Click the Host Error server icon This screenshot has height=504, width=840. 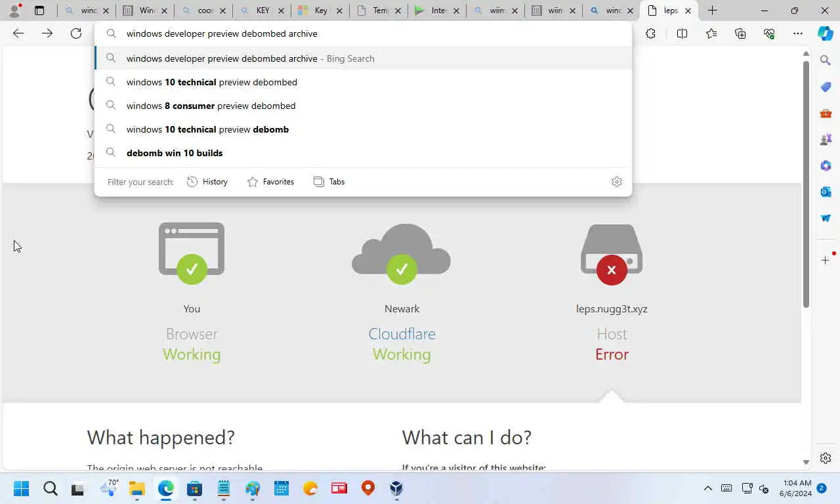click(612, 254)
